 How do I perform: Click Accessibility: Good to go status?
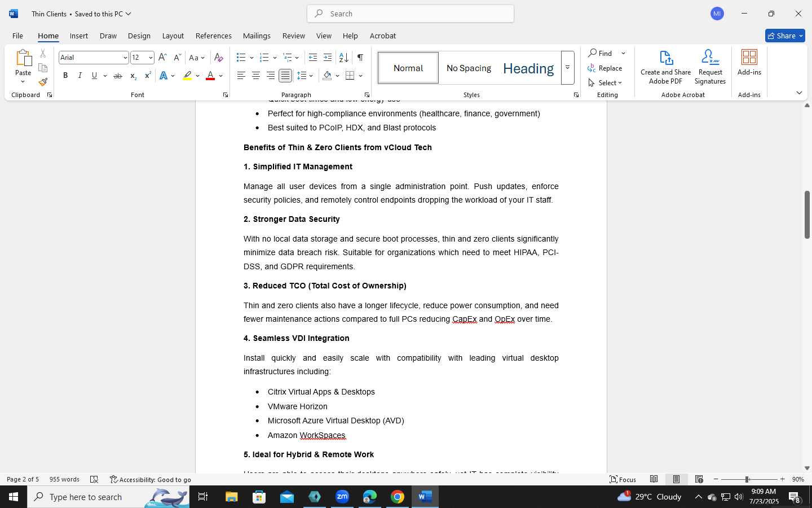pos(151,479)
